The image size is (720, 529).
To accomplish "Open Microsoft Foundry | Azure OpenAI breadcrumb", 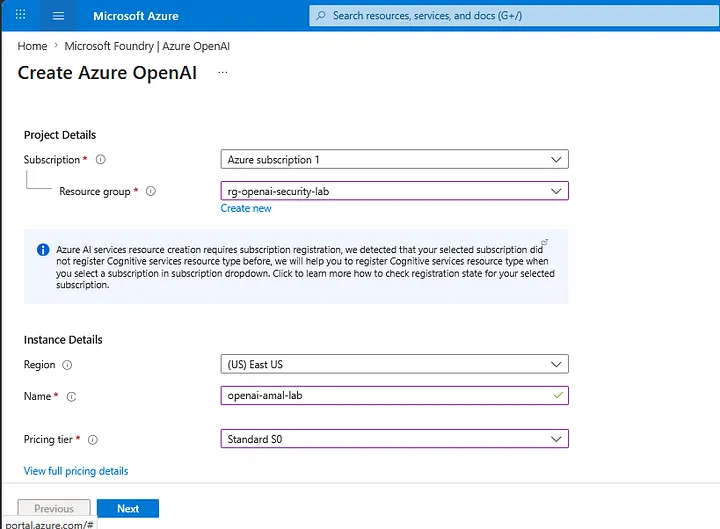I will [147, 46].
